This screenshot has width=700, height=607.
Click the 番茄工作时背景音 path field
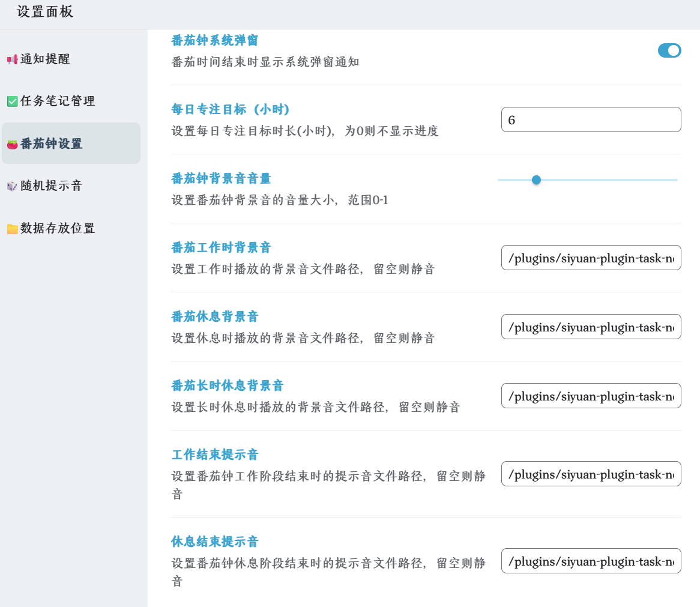[x=591, y=258]
